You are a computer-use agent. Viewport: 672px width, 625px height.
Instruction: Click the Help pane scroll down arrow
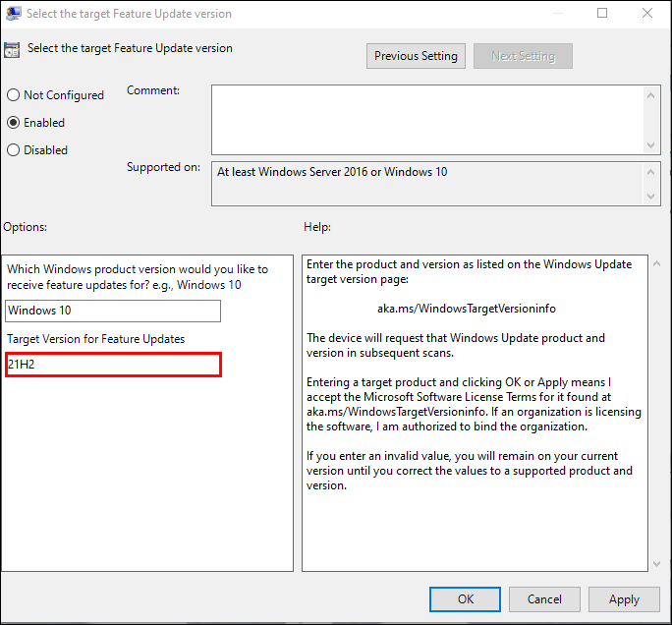656,564
